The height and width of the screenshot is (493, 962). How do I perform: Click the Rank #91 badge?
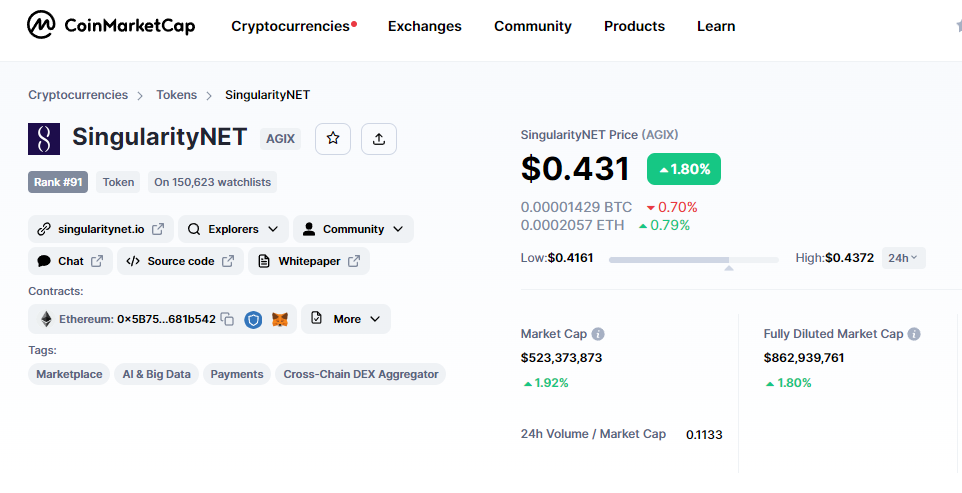[58, 182]
